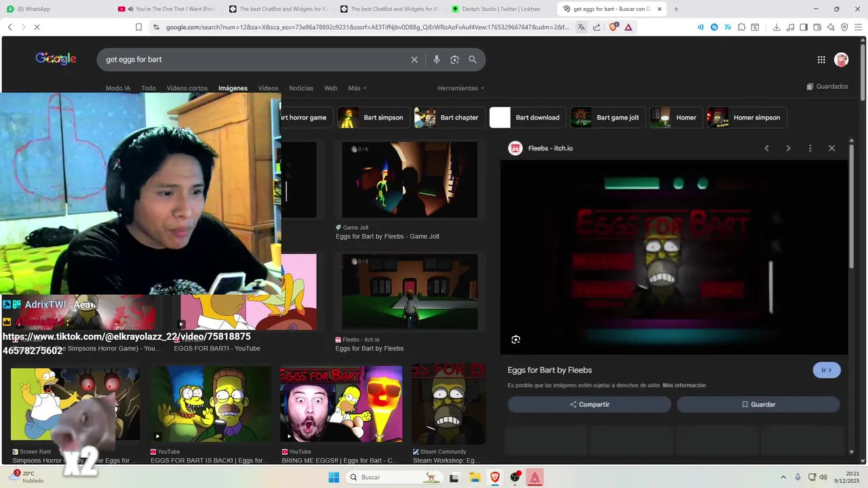Submit search with magnifier icon
The image size is (868, 488).
(473, 60)
